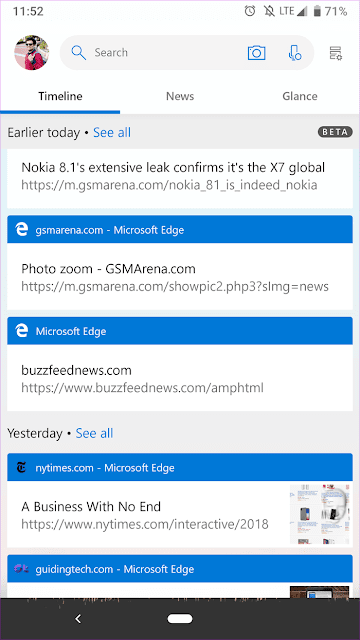The image size is (360, 640).
Task: Tap the nytimes.com - Microsoft Edge header
Action: click(180, 467)
